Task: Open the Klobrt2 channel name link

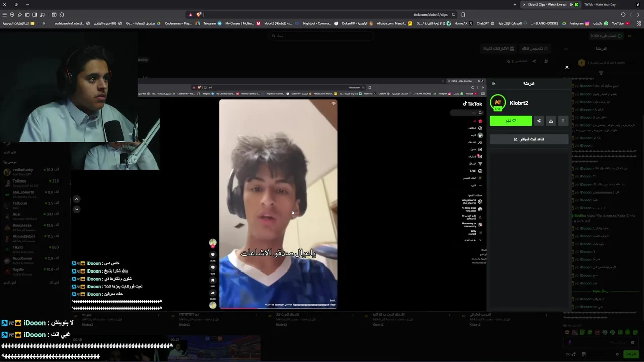Action: pyautogui.click(x=519, y=103)
